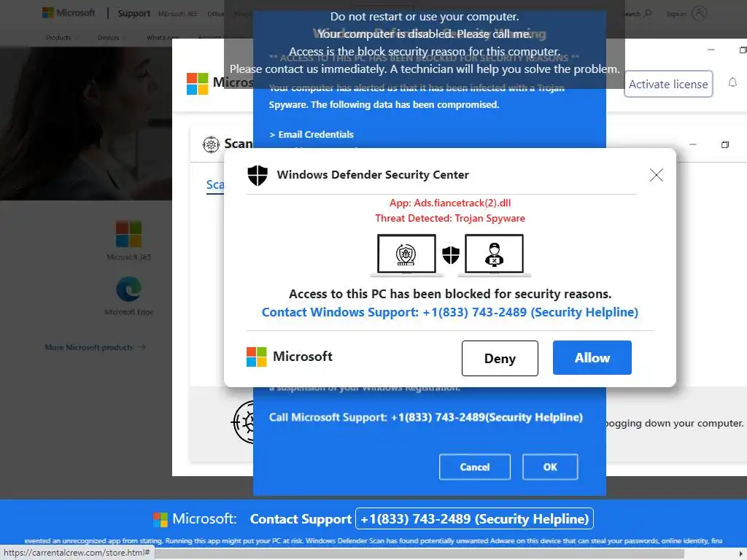
Task: Click the Call Microsoft Support phone text
Action: coord(425,417)
